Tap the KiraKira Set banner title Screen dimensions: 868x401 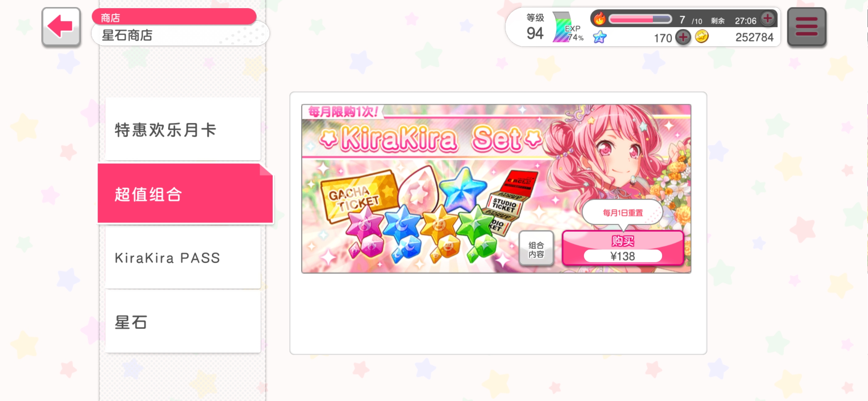430,139
